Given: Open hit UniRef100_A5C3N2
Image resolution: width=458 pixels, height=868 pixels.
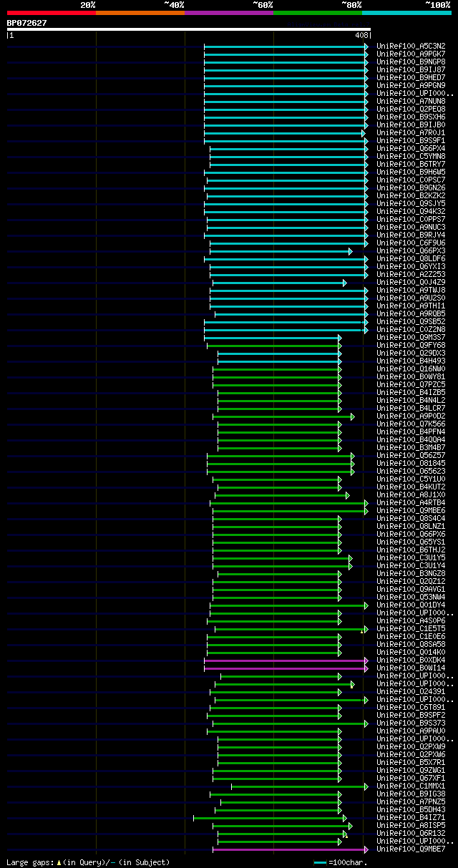Looking at the screenshot, I should pos(411,46).
